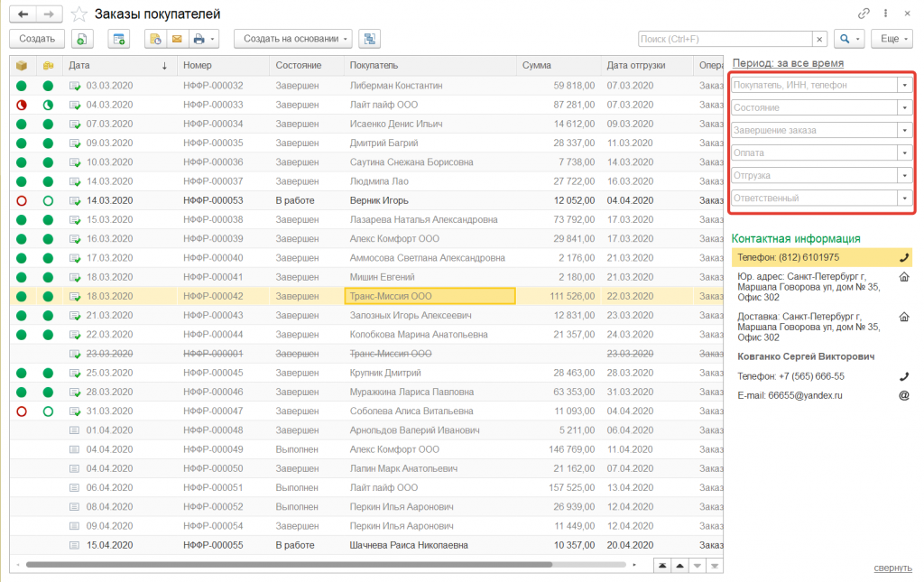Image resolution: width=924 pixels, height=582 pixels.
Task: Click phone icon next to (812) 6101975
Action: (x=904, y=257)
